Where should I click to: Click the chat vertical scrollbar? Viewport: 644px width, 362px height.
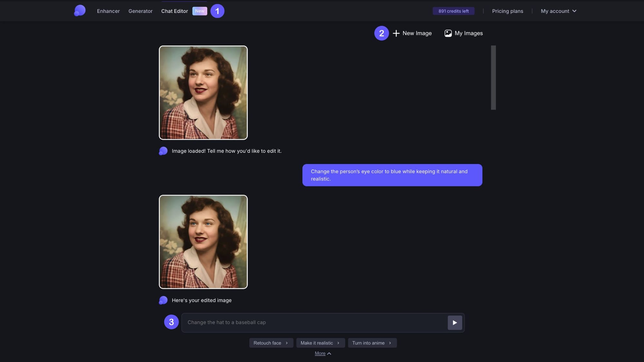tap(493, 77)
